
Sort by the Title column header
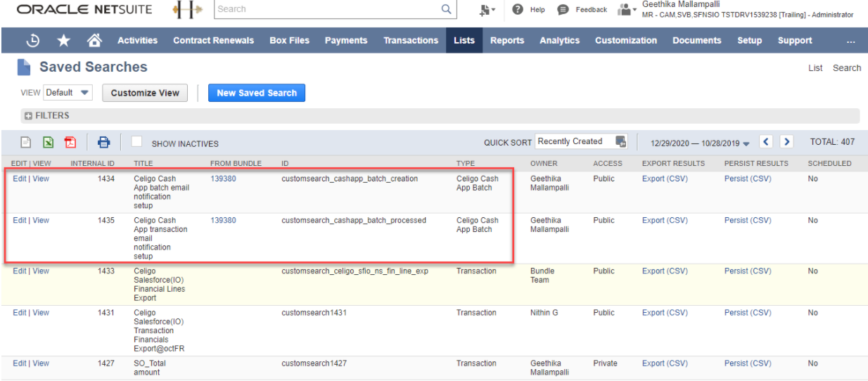pyautogui.click(x=143, y=164)
